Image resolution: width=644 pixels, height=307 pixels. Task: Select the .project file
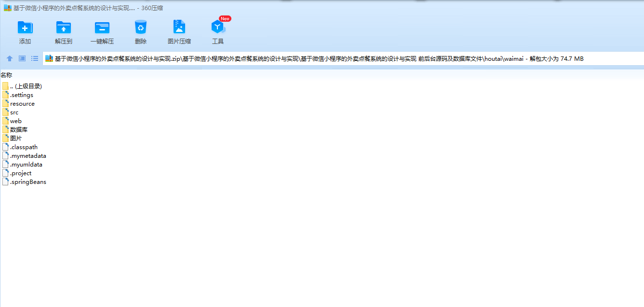[17, 173]
